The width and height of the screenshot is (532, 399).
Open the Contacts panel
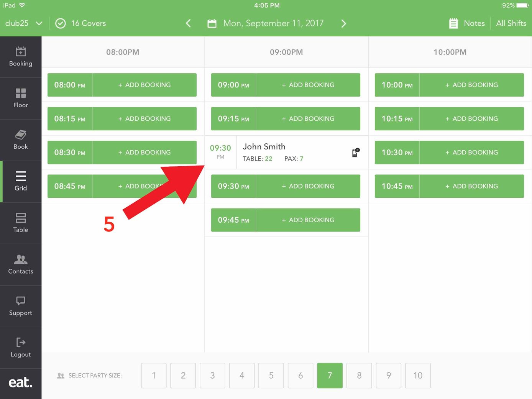(x=21, y=264)
